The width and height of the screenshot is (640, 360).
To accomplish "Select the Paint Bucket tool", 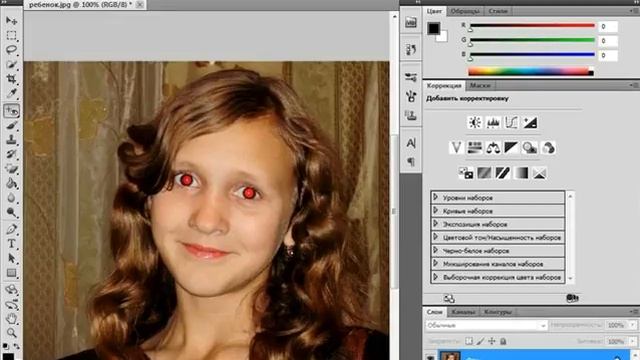I will coord(11,183).
